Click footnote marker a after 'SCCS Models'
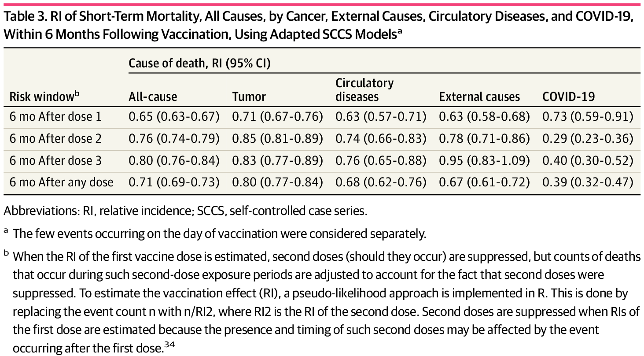 coord(400,32)
